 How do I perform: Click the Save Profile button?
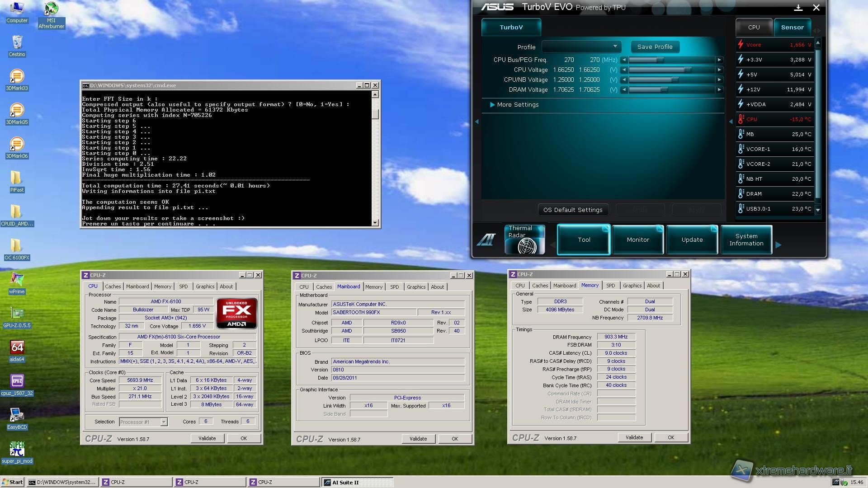(655, 47)
